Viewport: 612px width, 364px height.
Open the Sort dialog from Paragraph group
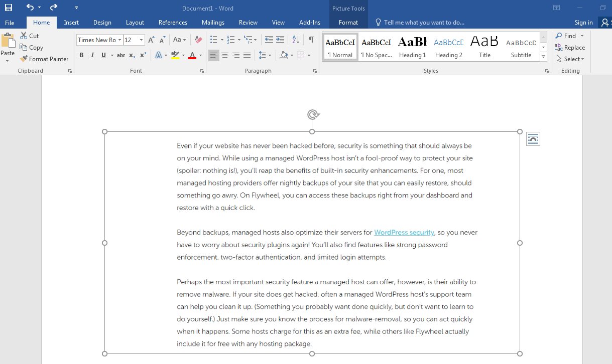click(x=295, y=39)
